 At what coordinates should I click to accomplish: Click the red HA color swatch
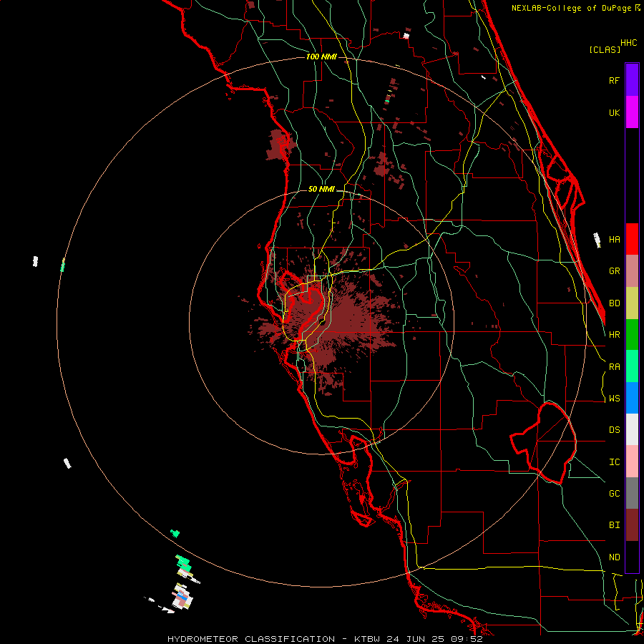pos(632,239)
